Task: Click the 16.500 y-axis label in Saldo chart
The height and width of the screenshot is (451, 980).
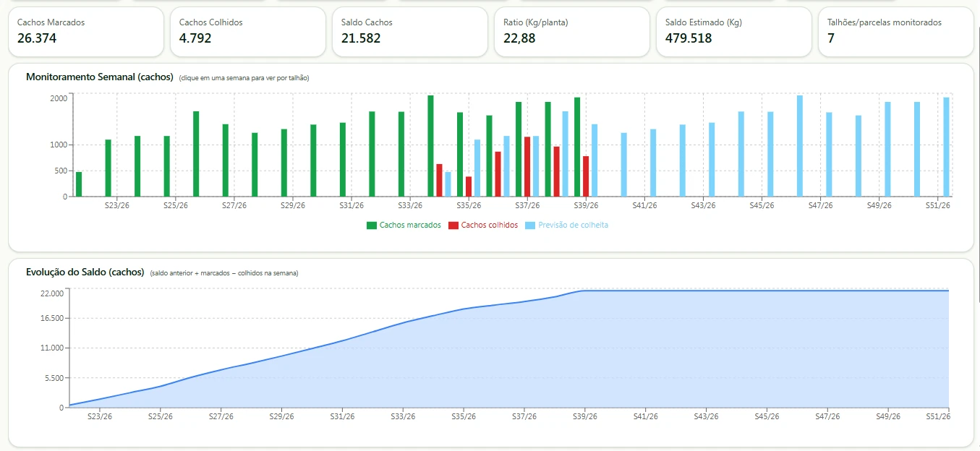Action: 52,318
